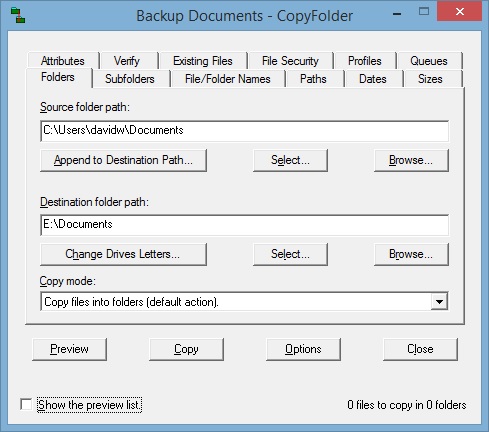Switch to the Subfolders tab

pos(130,79)
